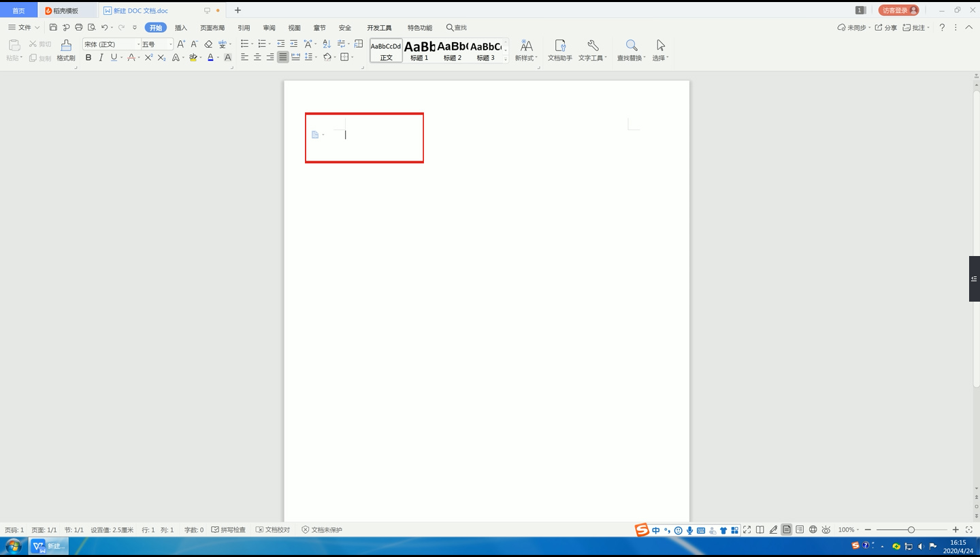Increase font size with A+ icon
Image resolution: width=980 pixels, height=557 pixels.
[181, 44]
